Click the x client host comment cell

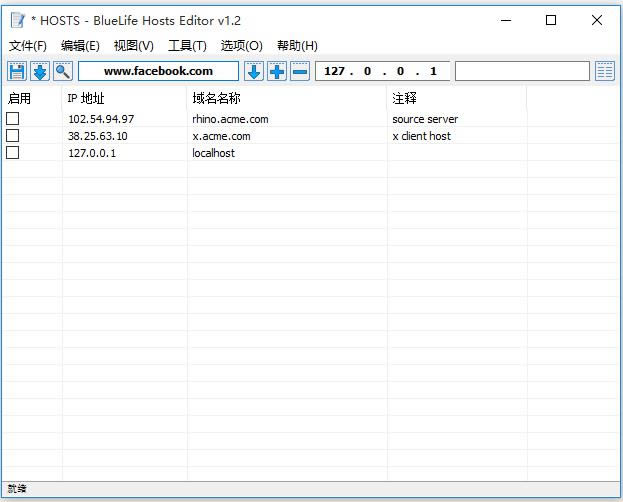click(x=422, y=136)
